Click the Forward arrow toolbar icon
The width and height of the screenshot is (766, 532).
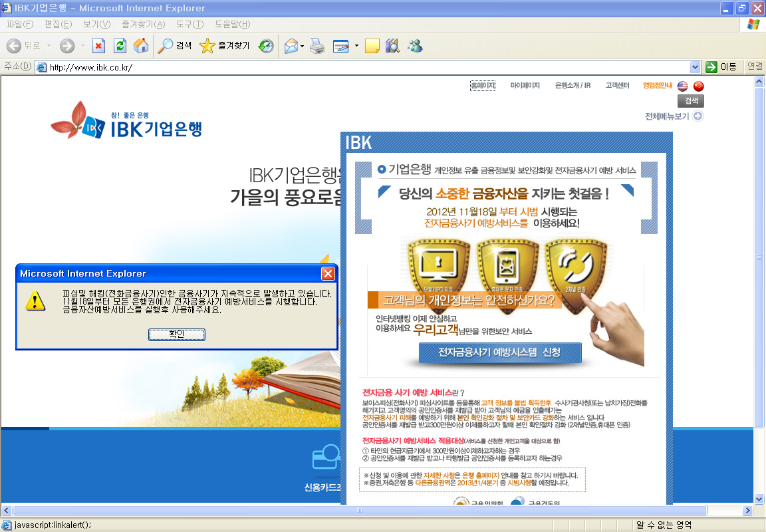(x=67, y=46)
